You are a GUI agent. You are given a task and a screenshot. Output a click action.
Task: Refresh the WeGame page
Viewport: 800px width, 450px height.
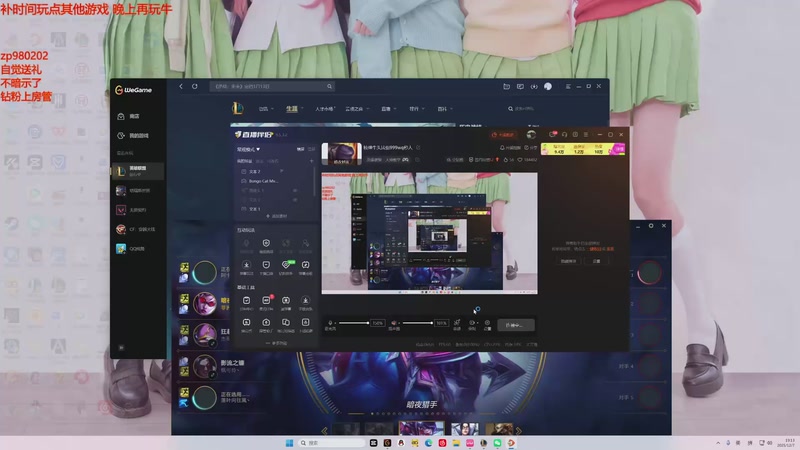pyautogui.click(x=194, y=87)
